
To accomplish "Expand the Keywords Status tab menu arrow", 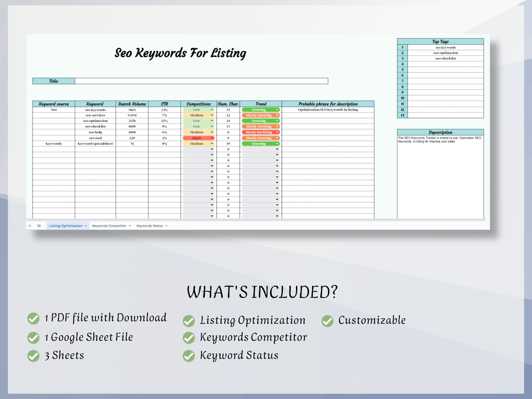I will pos(166,226).
